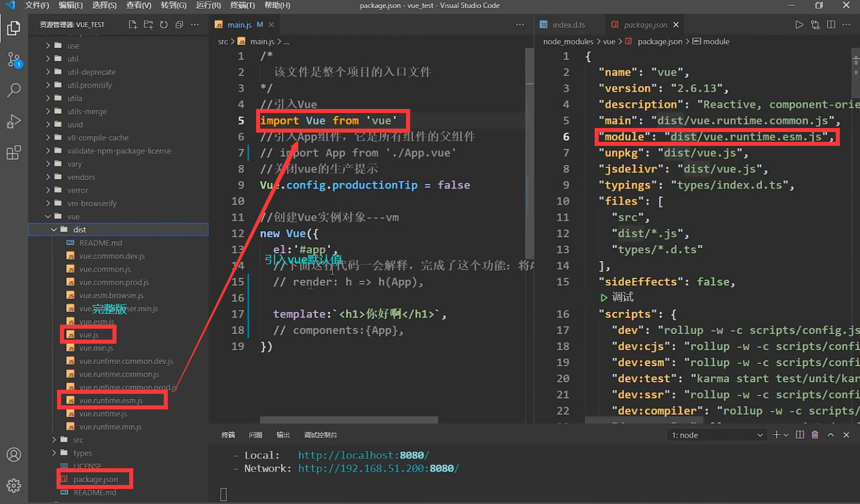Open more actions for main.js editor group

point(520,25)
